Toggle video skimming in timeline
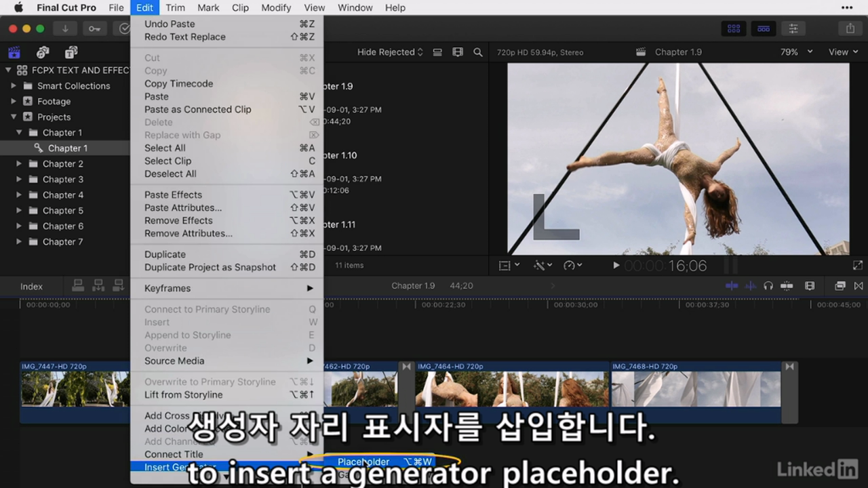The image size is (868, 488). tap(732, 286)
